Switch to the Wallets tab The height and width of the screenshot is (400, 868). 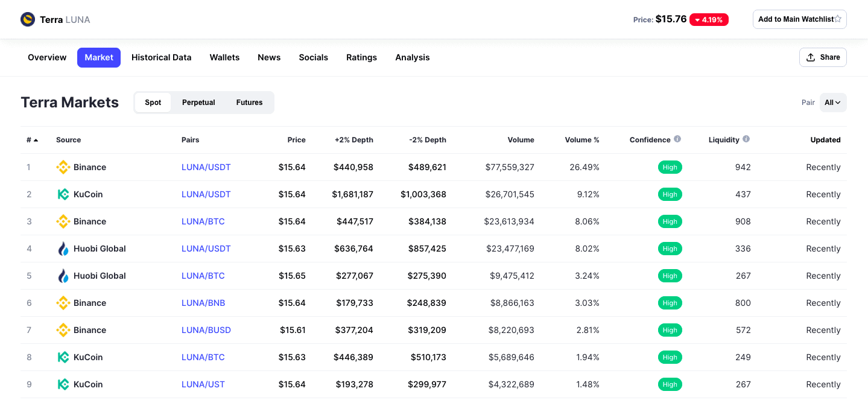224,57
